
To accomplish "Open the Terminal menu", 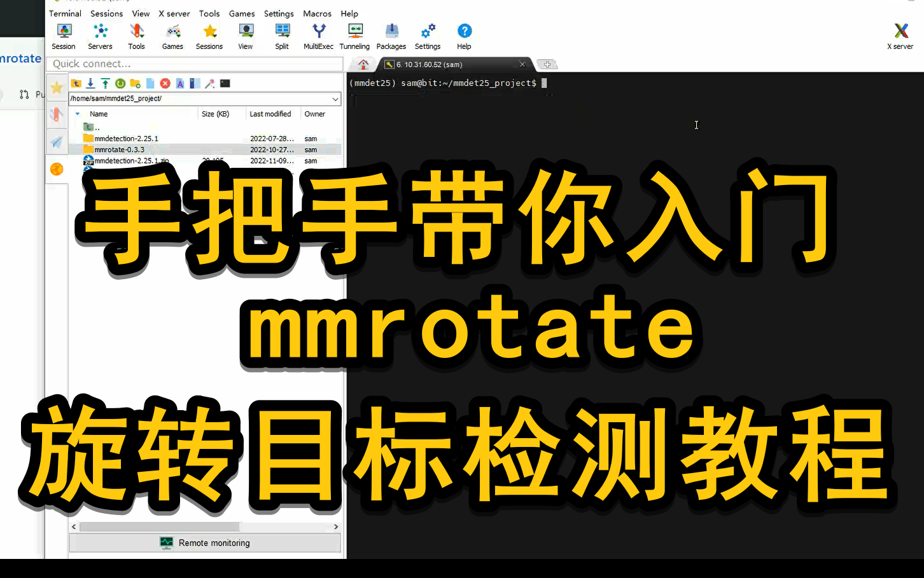I will point(65,13).
